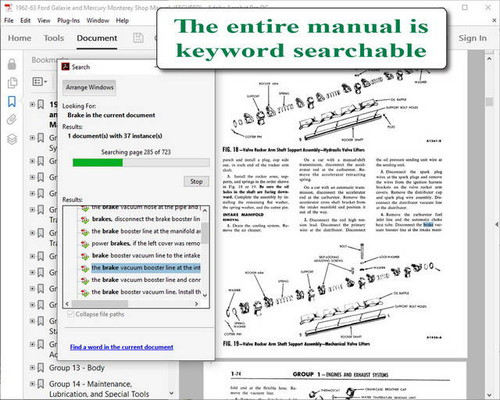This screenshot has width=500, height=400.
Task: Select result 'power brakes, if the left cover'
Action: tap(146, 243)
